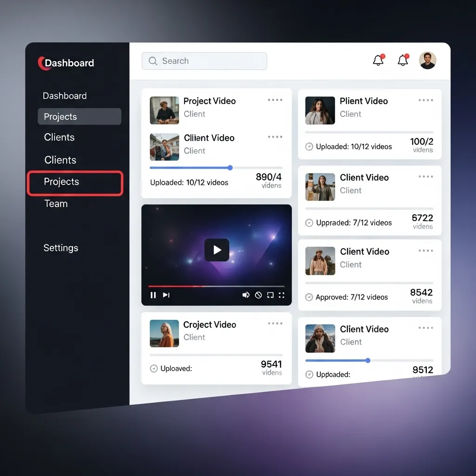Viewport: 476px width, 476px height.
Task: Click the check icon beside Uploaded: 10/12 in Plient Video
Action: pyautogui.click(x=309, y=146)
